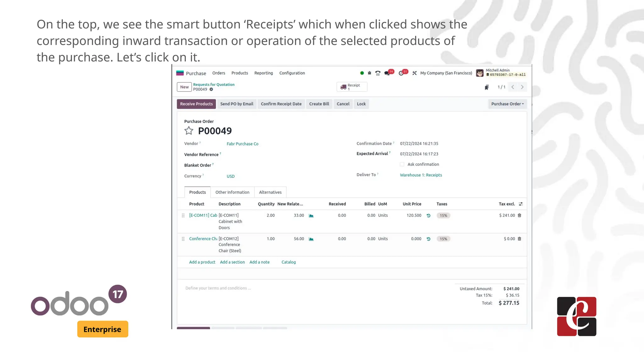Image resolution: width=644 pixels, height=362 pixels.
Task: Grab the drag handle of the Conference Chair row
Action: [183, 239]
